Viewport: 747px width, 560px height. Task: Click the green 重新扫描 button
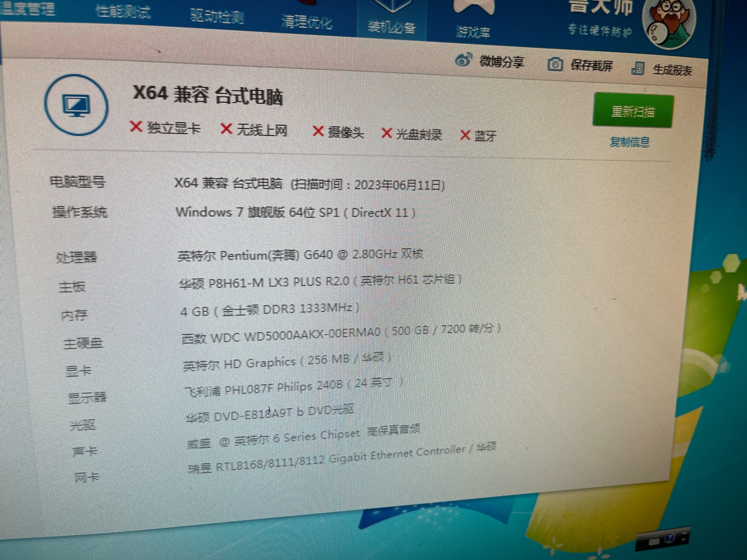point(633,111)
